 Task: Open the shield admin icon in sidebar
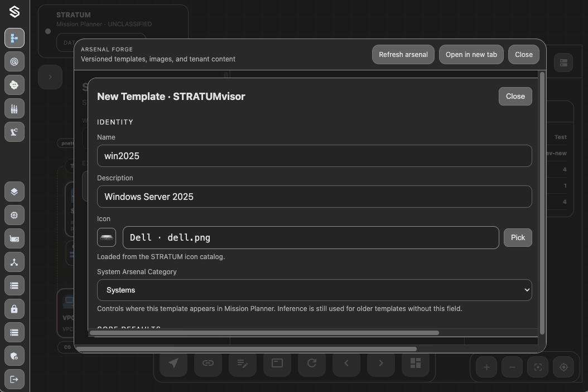[15, 356]
